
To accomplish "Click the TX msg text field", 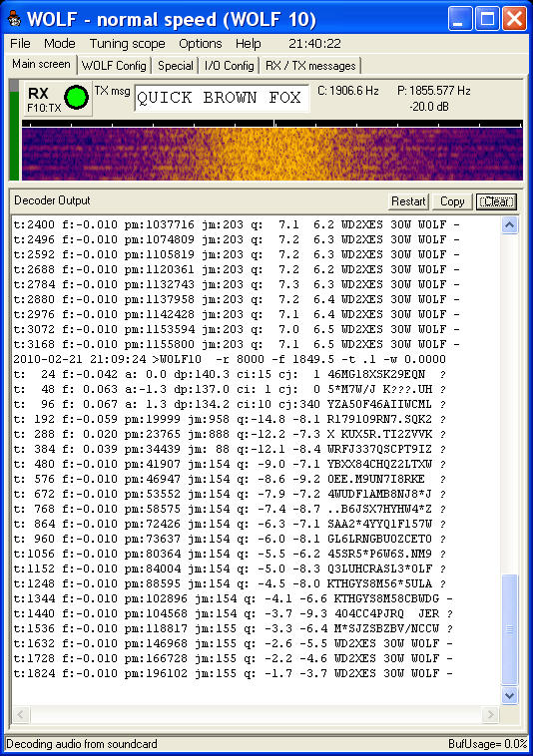I will coord(222,98).
